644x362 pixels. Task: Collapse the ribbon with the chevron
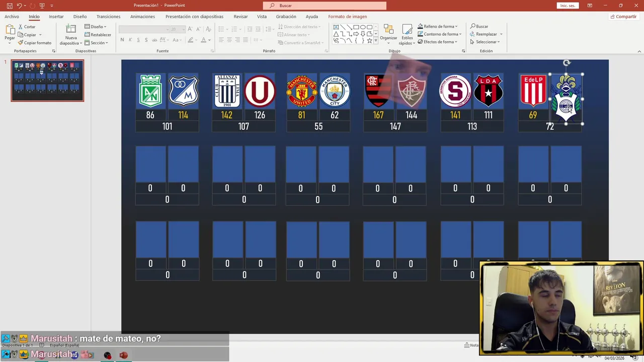pos(639,51)
